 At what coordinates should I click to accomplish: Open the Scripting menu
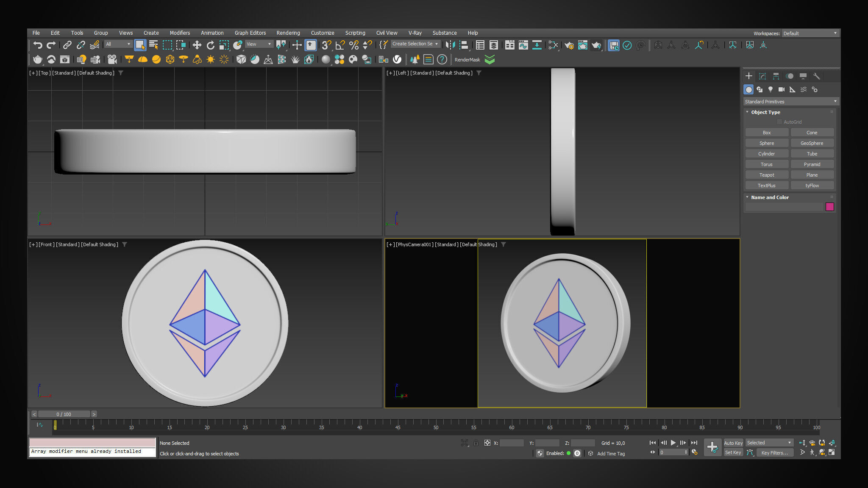[355, 33]
